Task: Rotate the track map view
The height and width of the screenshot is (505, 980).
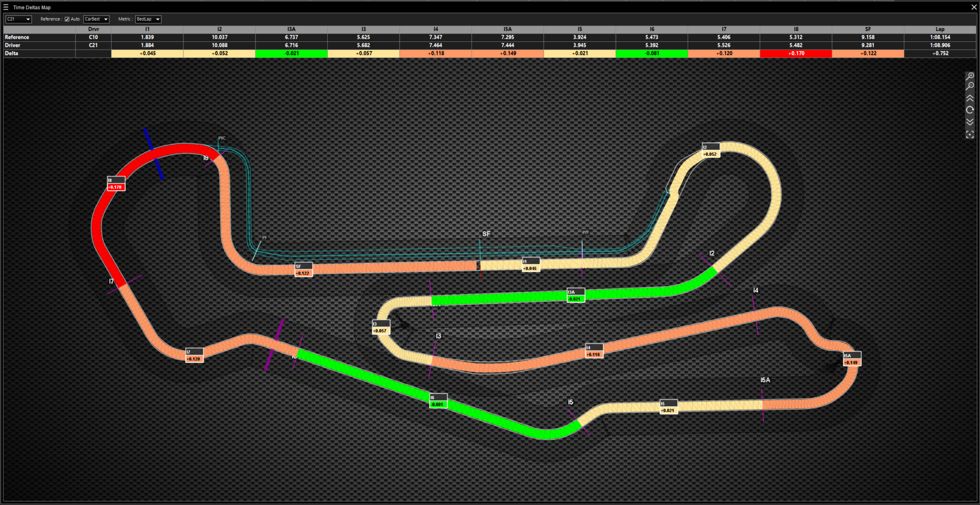Action: (970, 110)
